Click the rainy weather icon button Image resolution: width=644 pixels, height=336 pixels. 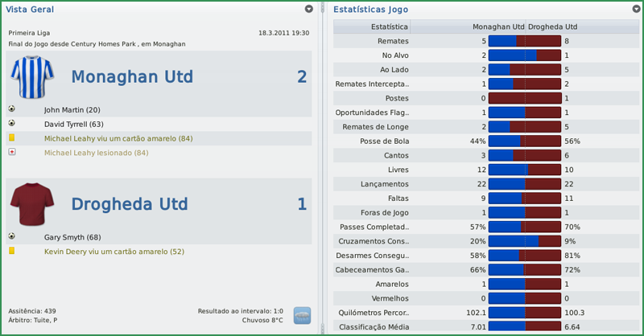(x=303, y=315)
